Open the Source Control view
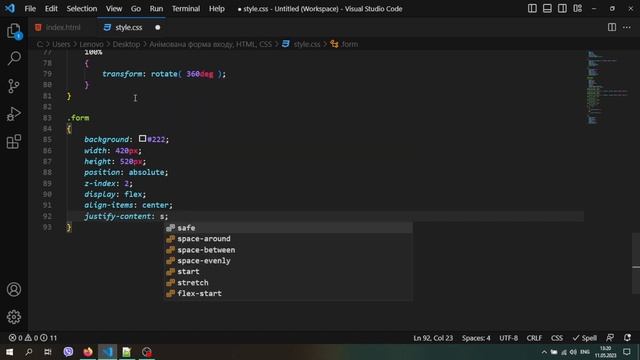Screen dimensions: 640x360 [x=14, y=86]
